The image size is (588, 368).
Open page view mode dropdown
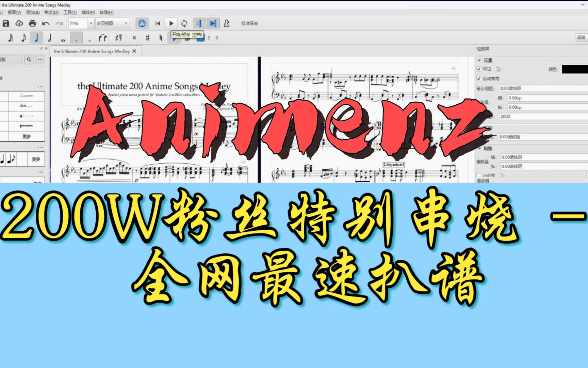coord(112,24)
